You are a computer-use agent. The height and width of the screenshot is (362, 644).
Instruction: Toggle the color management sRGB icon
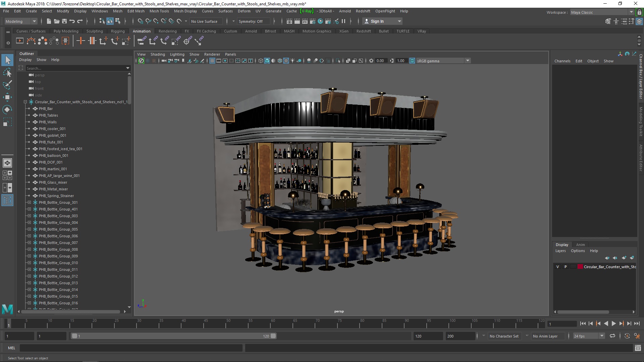pyautogui.click(x=412, y=61)
